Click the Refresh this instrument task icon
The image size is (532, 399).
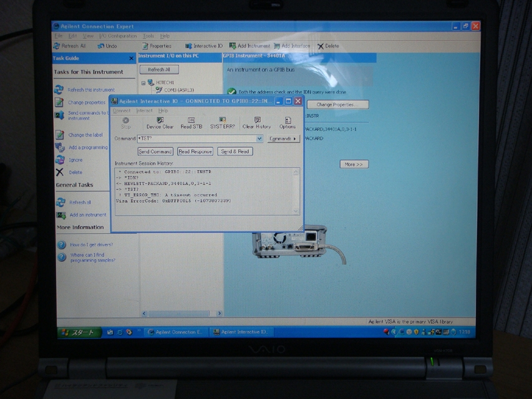[59, 90]
